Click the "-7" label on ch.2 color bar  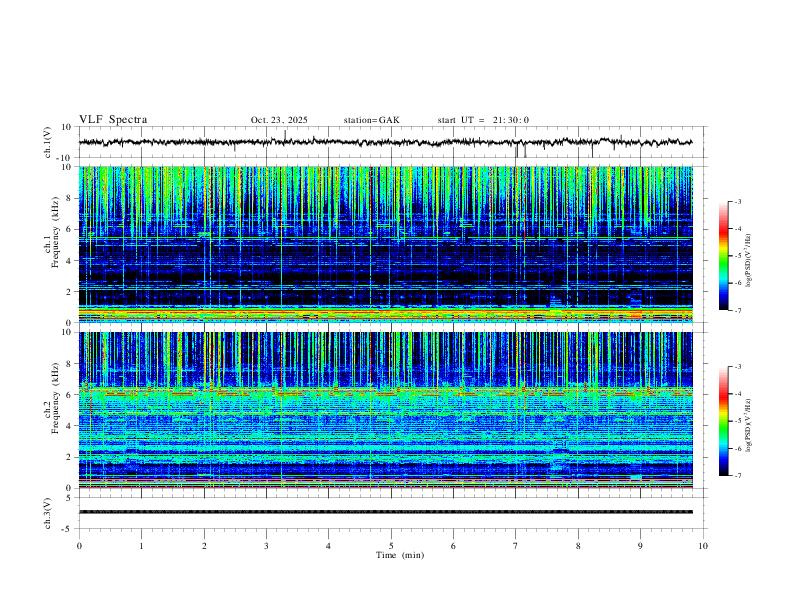pyautogui.click(x=738, y=476)
